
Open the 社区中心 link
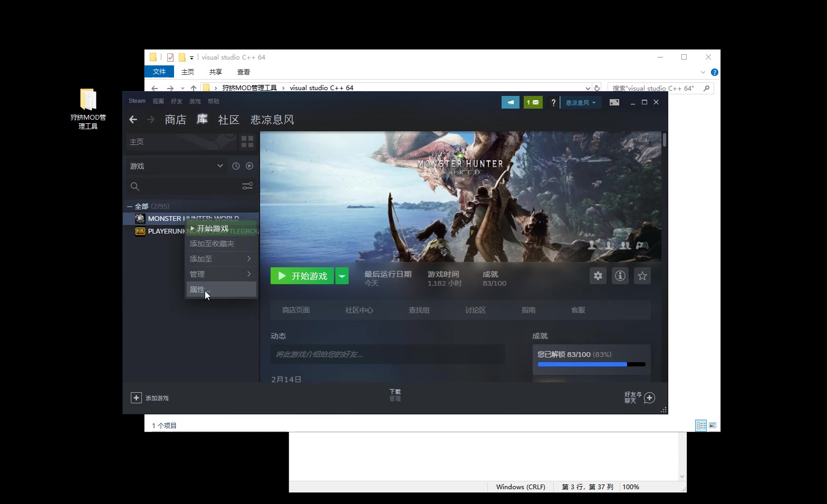point(359,310)
